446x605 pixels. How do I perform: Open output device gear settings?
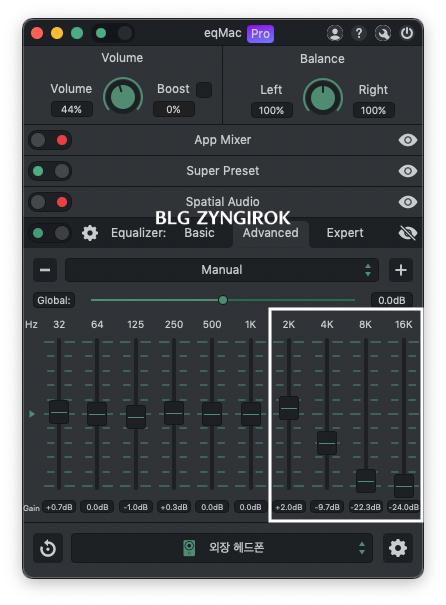tap(398, 548)
